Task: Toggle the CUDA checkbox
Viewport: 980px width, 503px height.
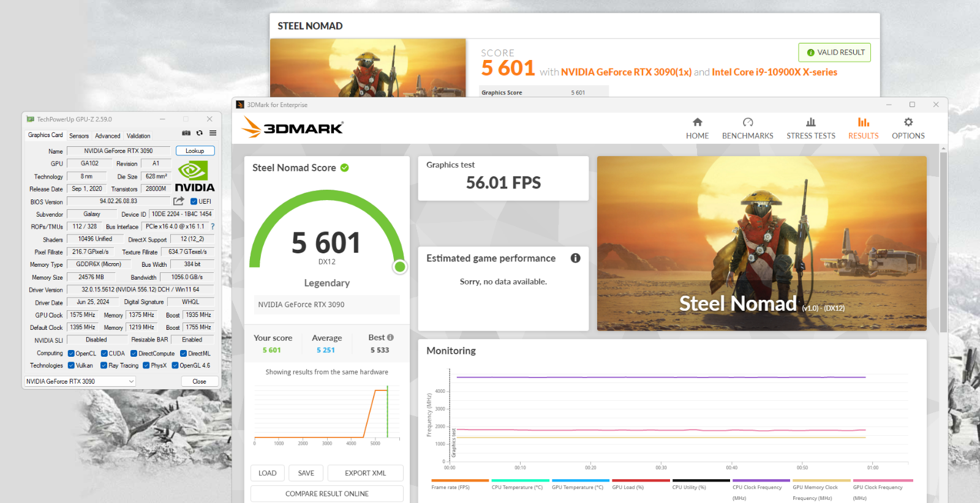Action: [104, 353]
